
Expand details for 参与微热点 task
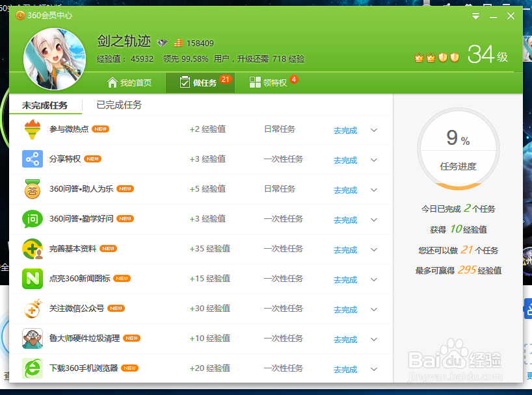click(374, 130)
